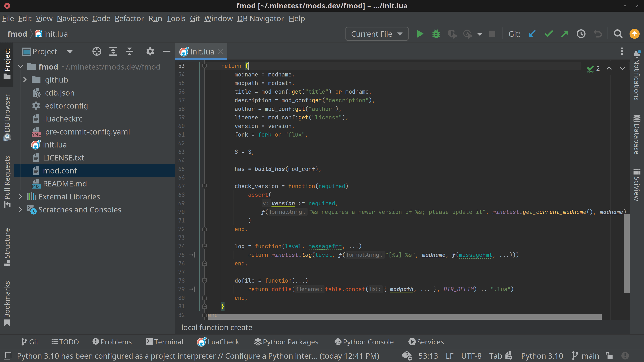Screen dimensions: 644x362
Task: Click Select Opened File crosshair icon
Action: click(97, 52)
